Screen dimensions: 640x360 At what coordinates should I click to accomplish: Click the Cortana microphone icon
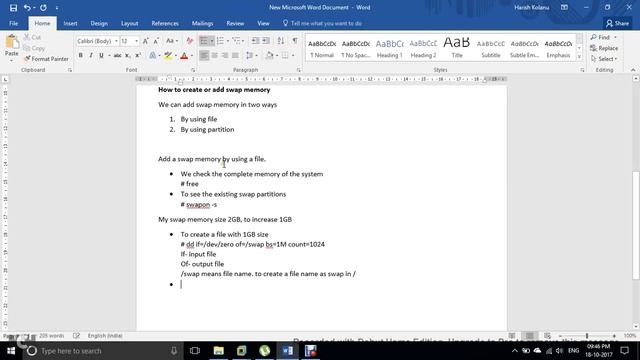[x=174, y=351]
